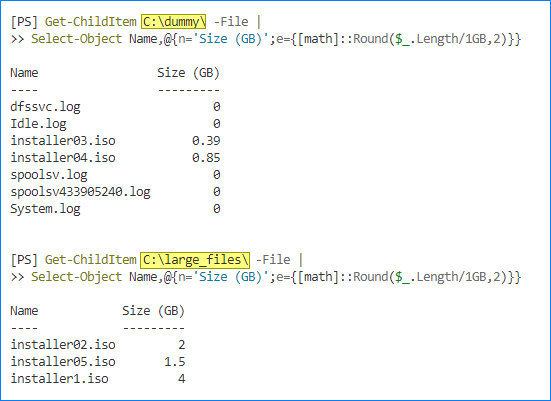The height and width of the screenshot is (401, 551).
Task: Click the Name header of the second table
Action: tap(24, 311)
